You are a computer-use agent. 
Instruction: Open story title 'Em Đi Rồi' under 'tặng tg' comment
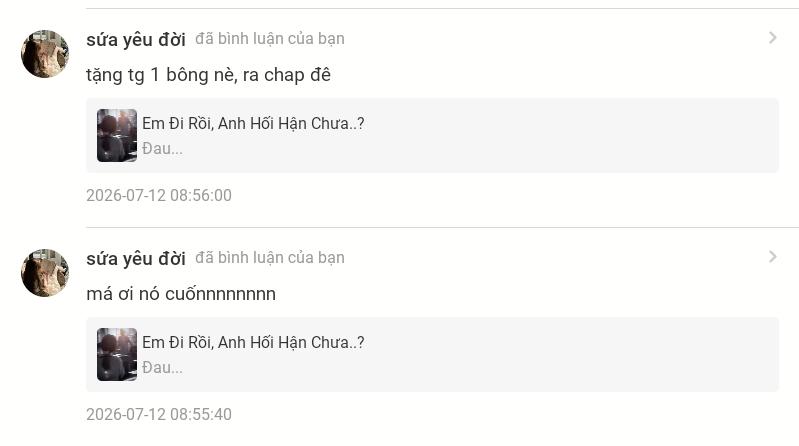pyautogui.click(x=253, y=123)
